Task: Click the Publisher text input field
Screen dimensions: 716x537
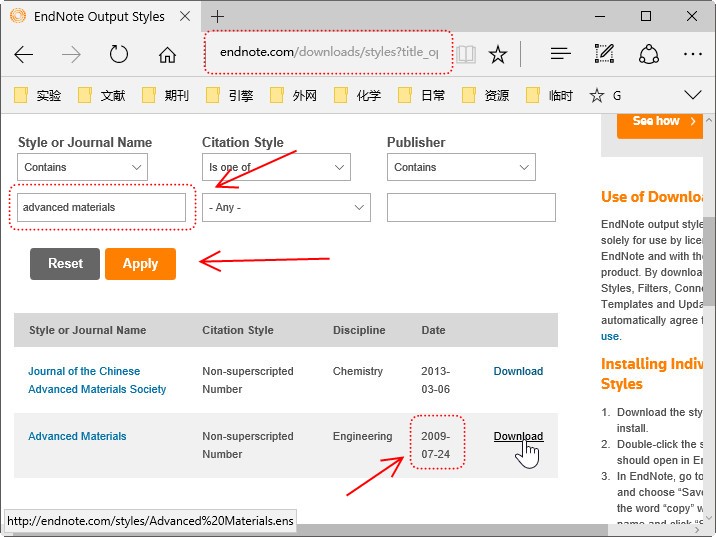Action: 470,208
